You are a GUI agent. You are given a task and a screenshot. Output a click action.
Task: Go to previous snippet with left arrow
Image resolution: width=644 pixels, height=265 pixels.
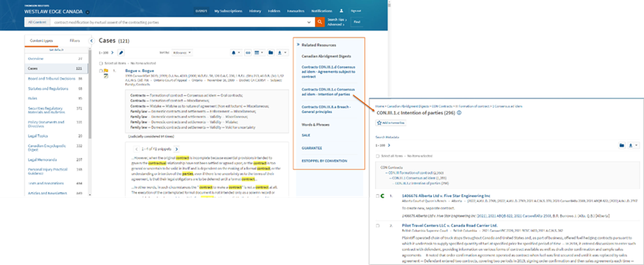(x=136, y=149)
